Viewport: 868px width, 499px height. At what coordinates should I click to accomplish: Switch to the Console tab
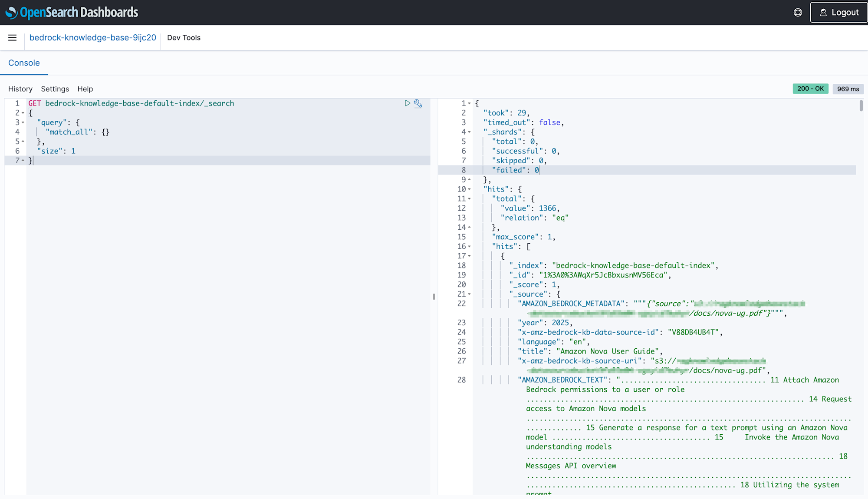pyautogui.click(x=24, y=63)
